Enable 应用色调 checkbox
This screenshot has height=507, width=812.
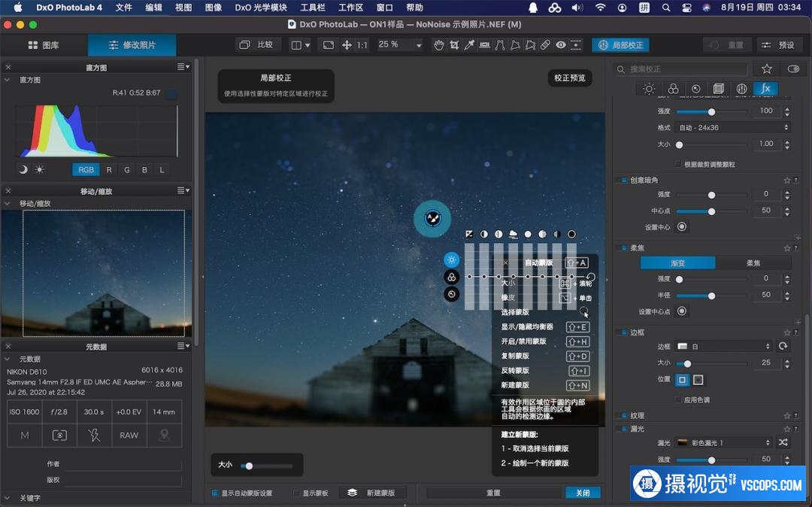[x=678, y=399]
